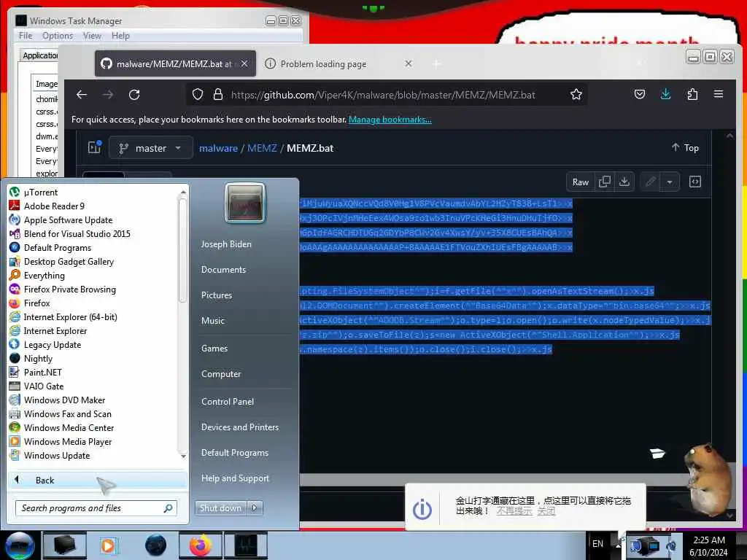Open the symbols panel icon
Viewport: 747px width, 560px height.
[695, 182]
